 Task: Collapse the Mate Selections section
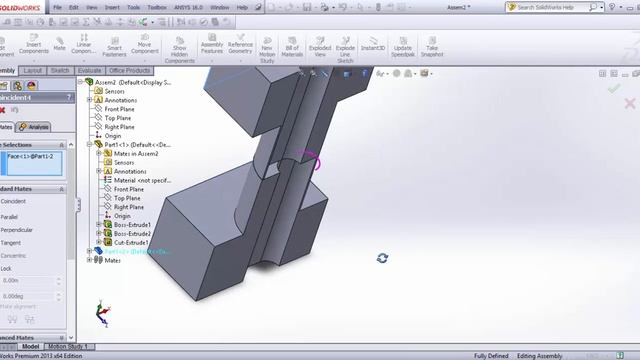click(62, 145)
